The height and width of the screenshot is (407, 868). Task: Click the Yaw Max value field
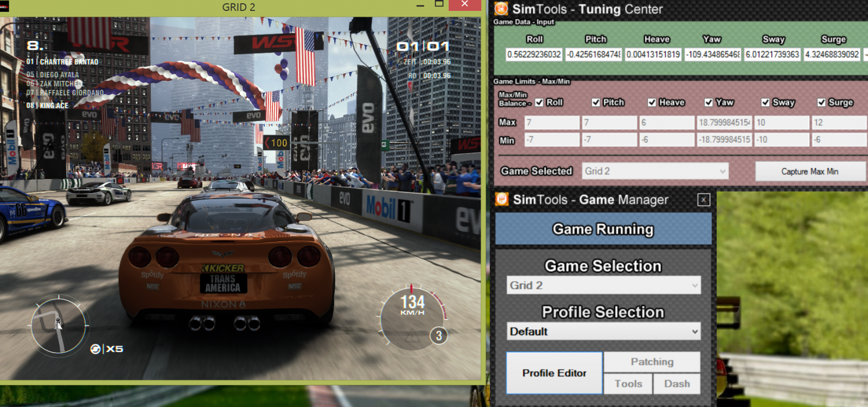724,123
